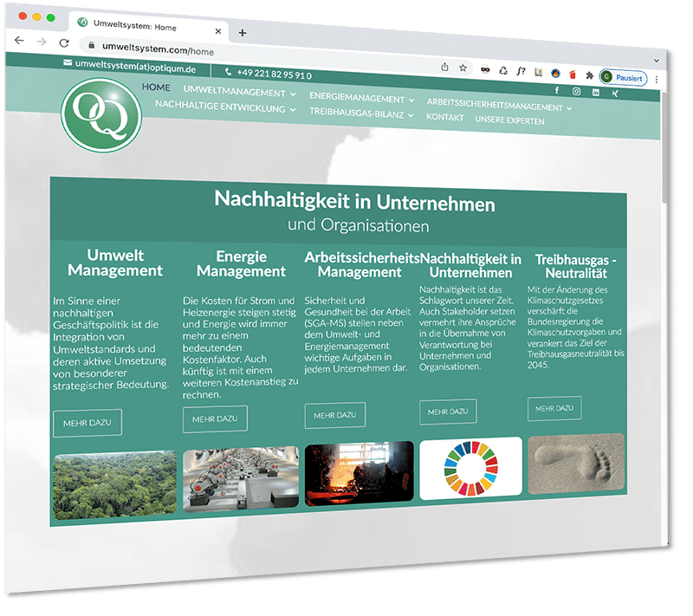Go to the KONTAKT page
The height and width of the screenshot is (616, 693).
click(444, 117)
